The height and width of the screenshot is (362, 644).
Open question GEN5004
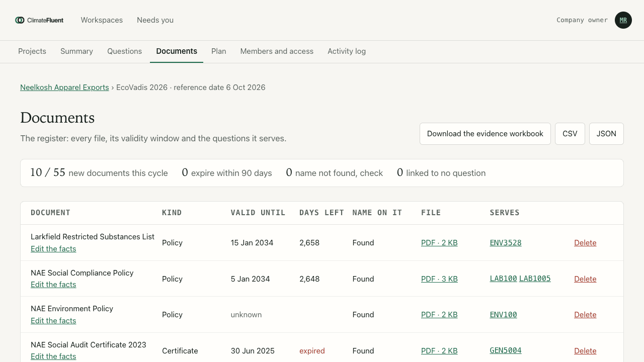point(506,350)
